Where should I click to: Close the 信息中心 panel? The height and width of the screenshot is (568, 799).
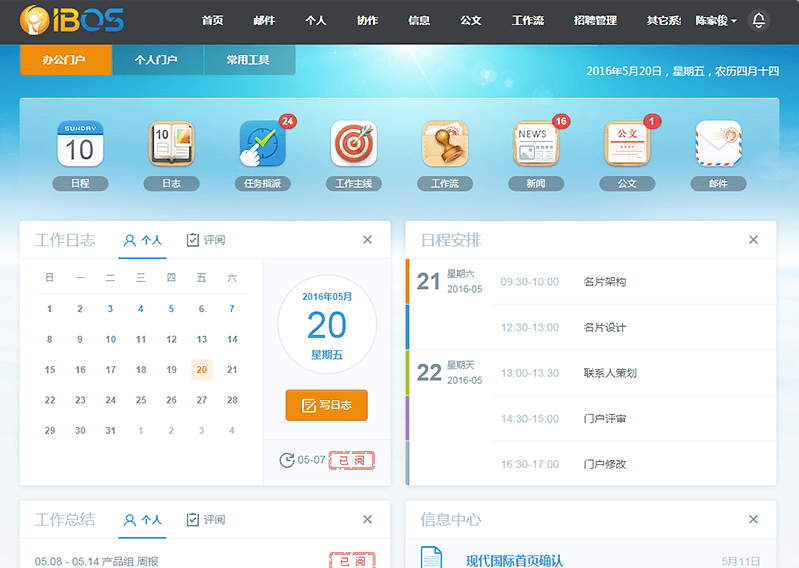(x=753, y=519)
